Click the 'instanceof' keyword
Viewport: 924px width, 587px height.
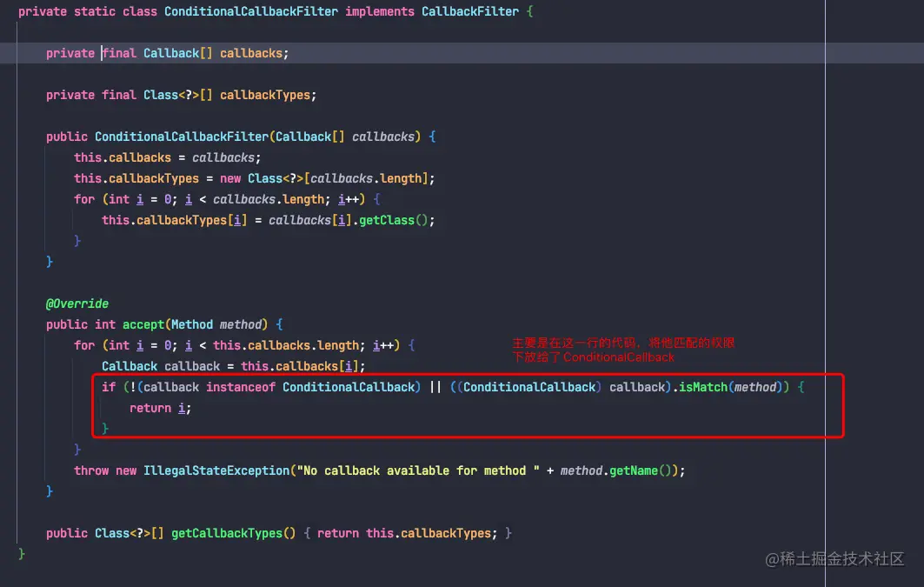click(x=241, y=387)
